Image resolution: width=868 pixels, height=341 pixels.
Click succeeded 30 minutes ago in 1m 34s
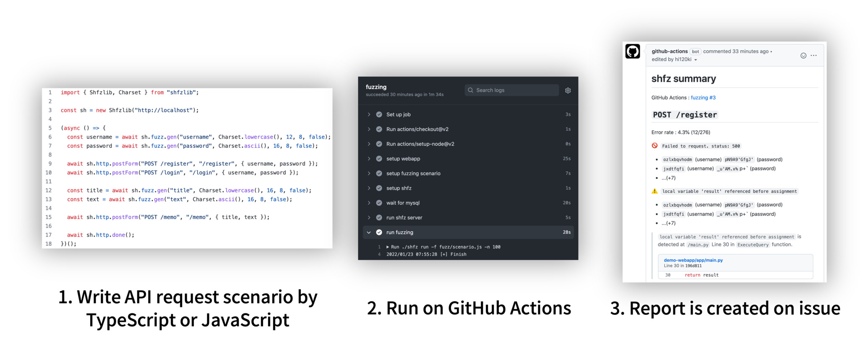click(x=404, y=95)
